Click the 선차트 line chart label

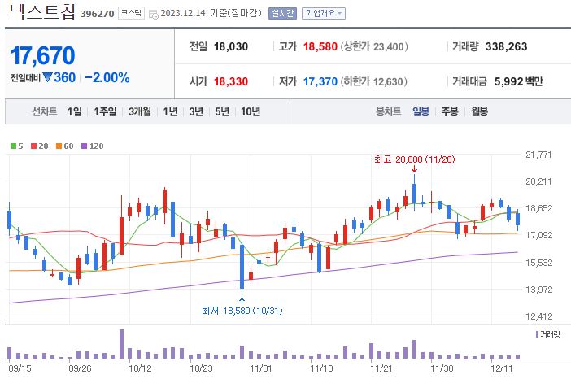45,111
